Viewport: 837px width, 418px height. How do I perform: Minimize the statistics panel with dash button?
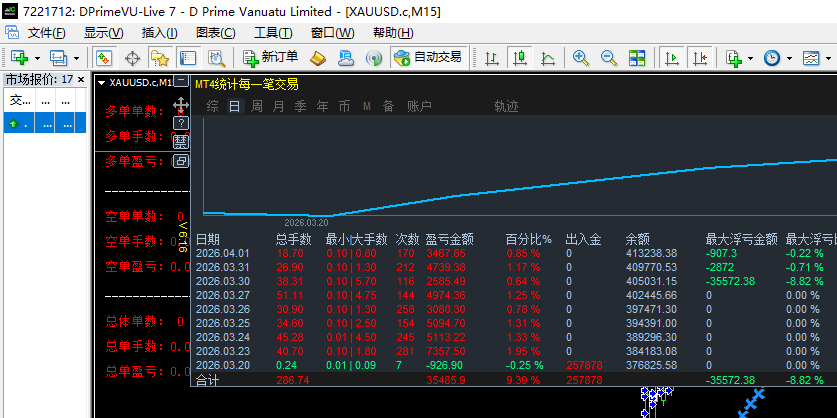click(x=182, y=80)
